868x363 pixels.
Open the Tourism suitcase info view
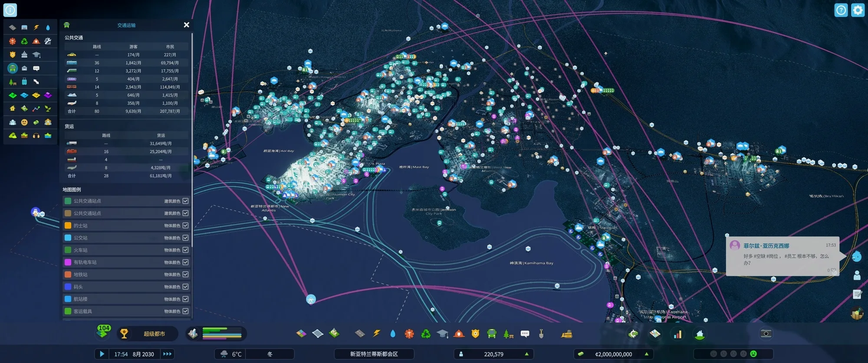point(24,82)
